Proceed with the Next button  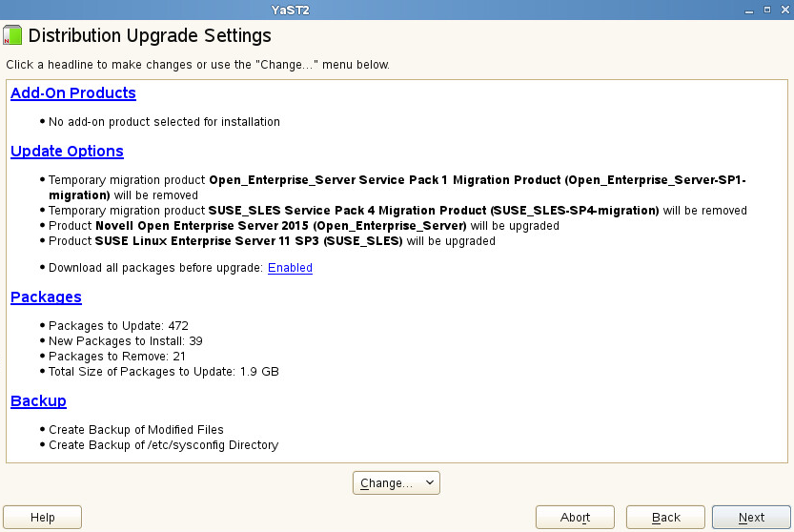tap(751, 517)
